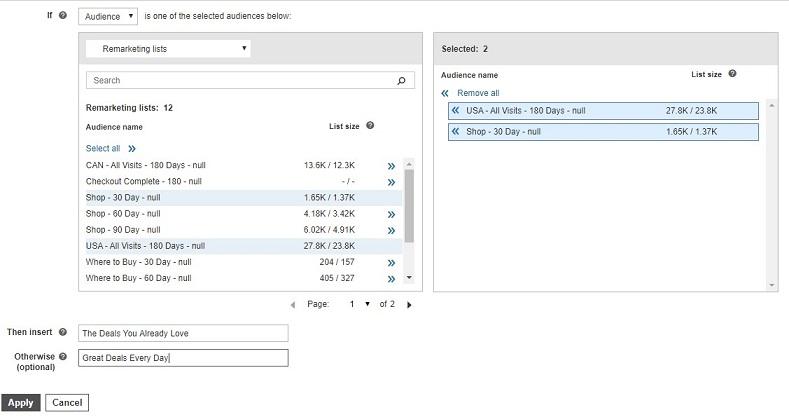Select Shop - 90 Day - null row
The height and width of the screenshot is (417, 789).
(x=244, y=230)
